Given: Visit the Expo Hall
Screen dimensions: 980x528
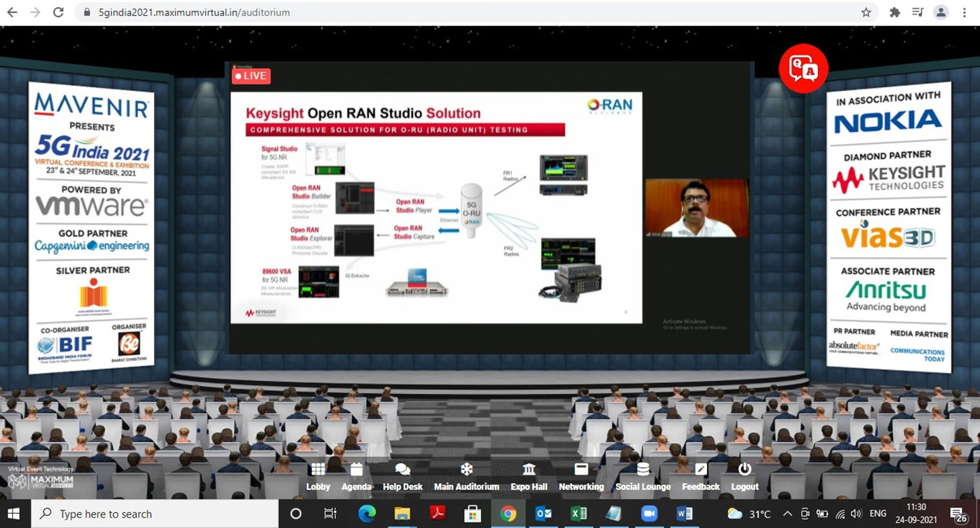Looking at the screenshot, I should pyautogui.click(x=529, y=477).
